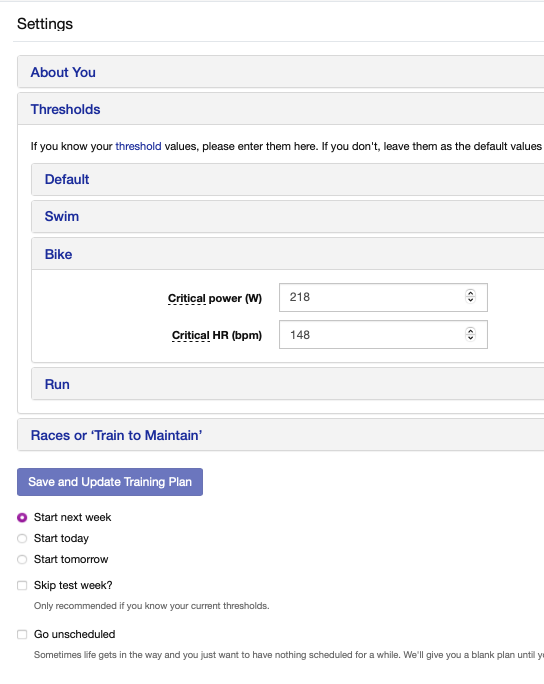The width and height of the screenshot is (544, 684).
Task: Expand the About You section
Action: click(x=281, y=72)
